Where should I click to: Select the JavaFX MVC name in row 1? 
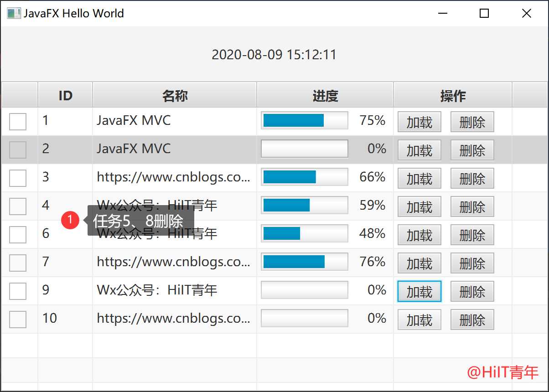pyautogui.click(x=134, y=120)
